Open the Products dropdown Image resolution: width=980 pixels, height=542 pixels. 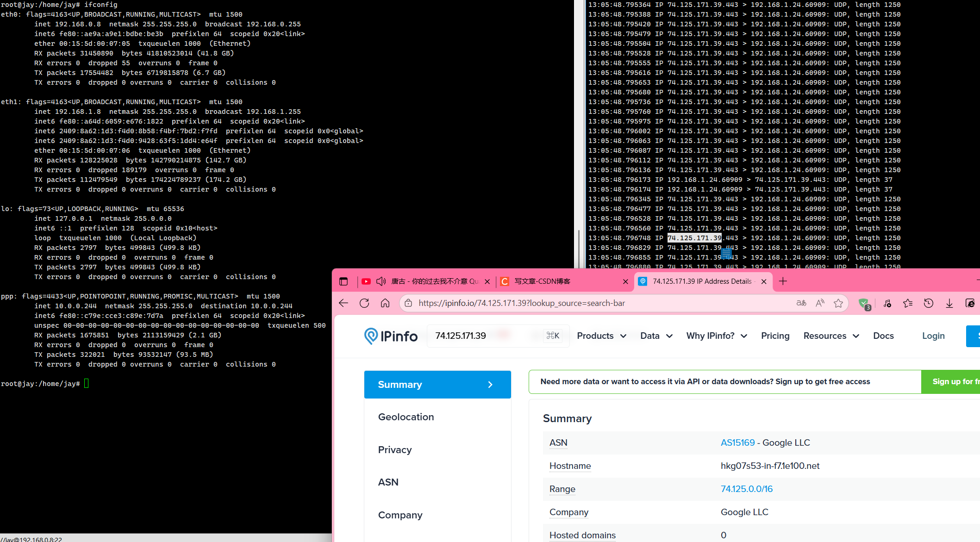(x=601, y=336)
